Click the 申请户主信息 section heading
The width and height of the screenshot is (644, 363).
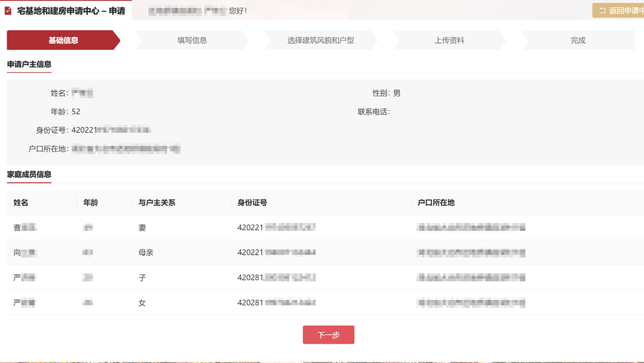(x=29, y=64)
